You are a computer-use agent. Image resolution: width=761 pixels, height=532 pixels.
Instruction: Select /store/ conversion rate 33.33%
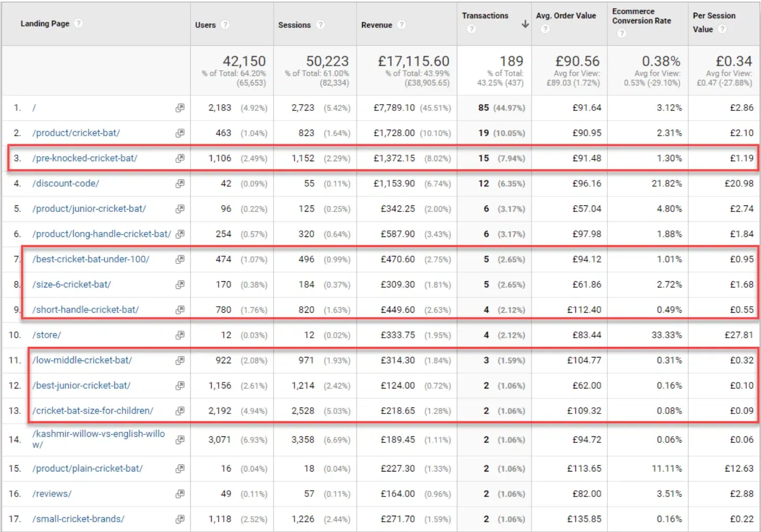coord(666,335)
